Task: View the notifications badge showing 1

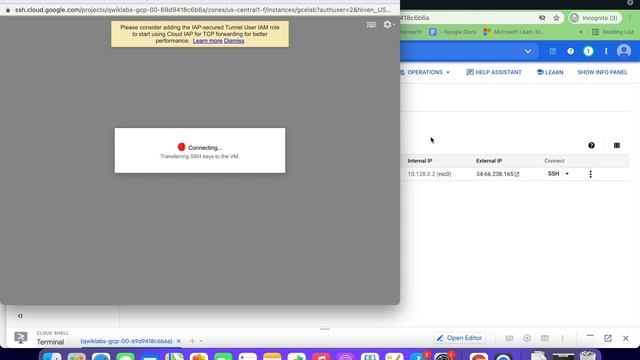Action: (588, 51)
